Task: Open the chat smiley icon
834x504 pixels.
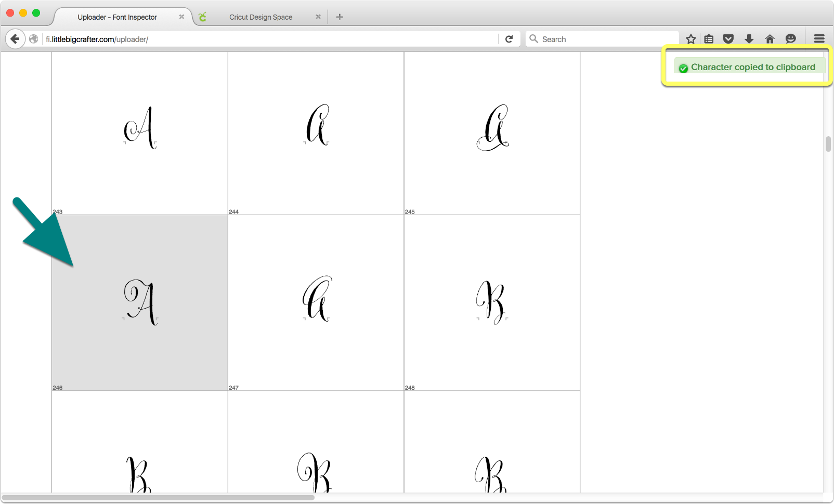Action: point(791,39)
